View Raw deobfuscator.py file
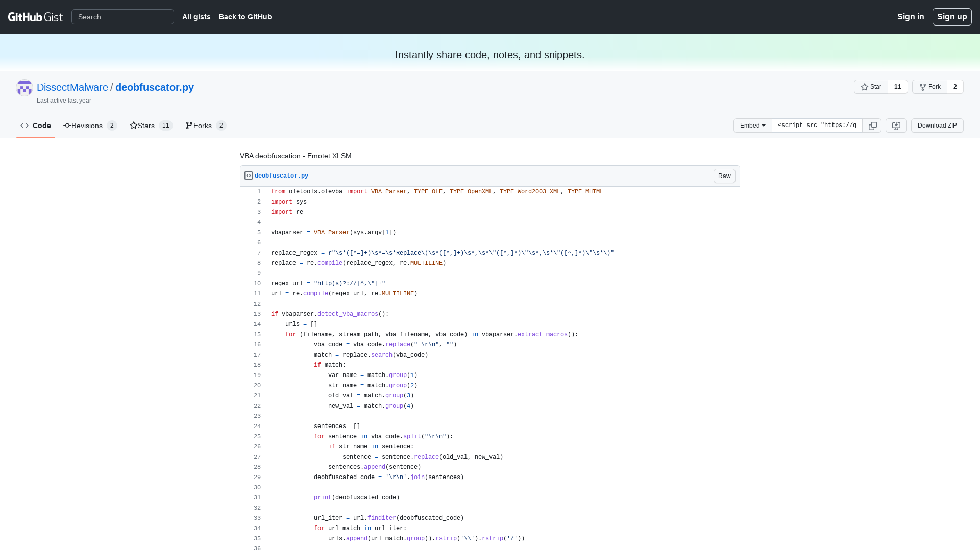This screenshot has height=551, width=980. click(724, 176)
